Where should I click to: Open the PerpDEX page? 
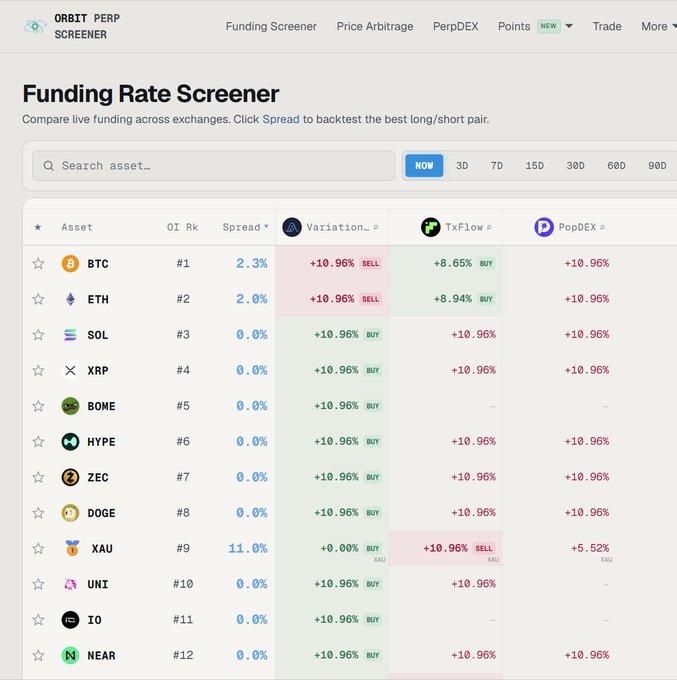coord(455,26)
